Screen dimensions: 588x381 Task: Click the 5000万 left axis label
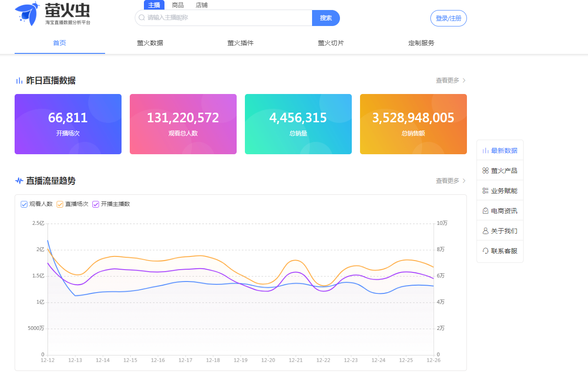pos(36,329)
